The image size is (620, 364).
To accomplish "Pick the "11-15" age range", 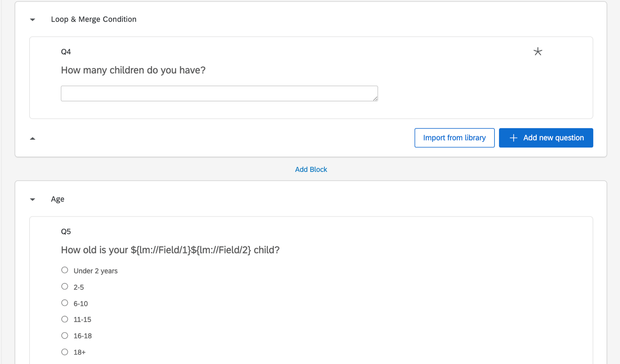I will point(65,319).
